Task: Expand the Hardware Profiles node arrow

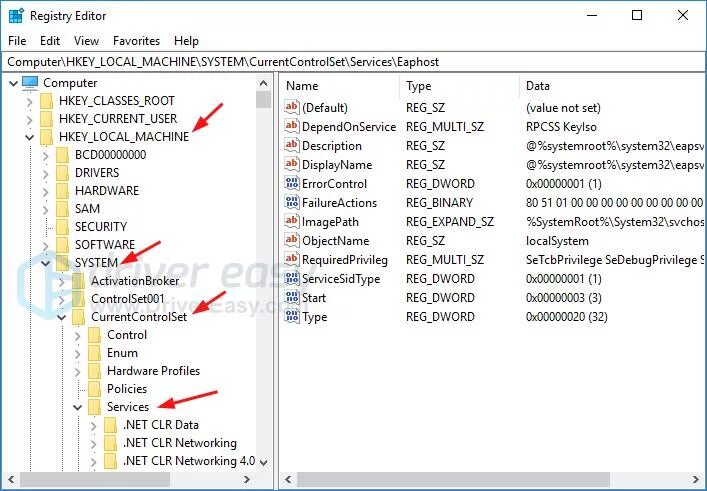Action: (x=78, y=371)
